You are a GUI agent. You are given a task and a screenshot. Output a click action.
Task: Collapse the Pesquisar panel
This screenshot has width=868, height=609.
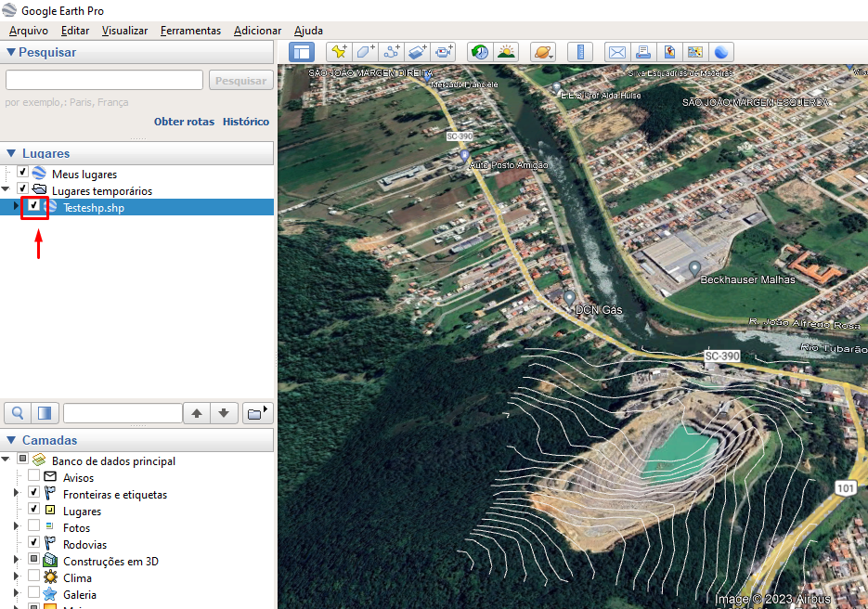[10, 52]
